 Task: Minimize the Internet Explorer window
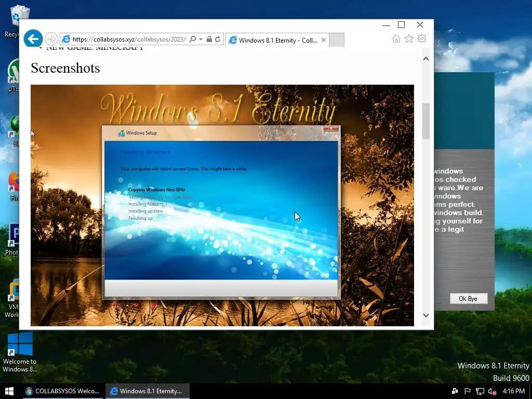coord(386,25)
